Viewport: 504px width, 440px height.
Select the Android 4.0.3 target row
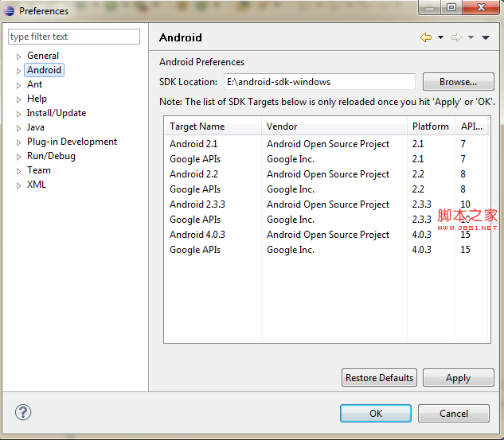point(327,235)
